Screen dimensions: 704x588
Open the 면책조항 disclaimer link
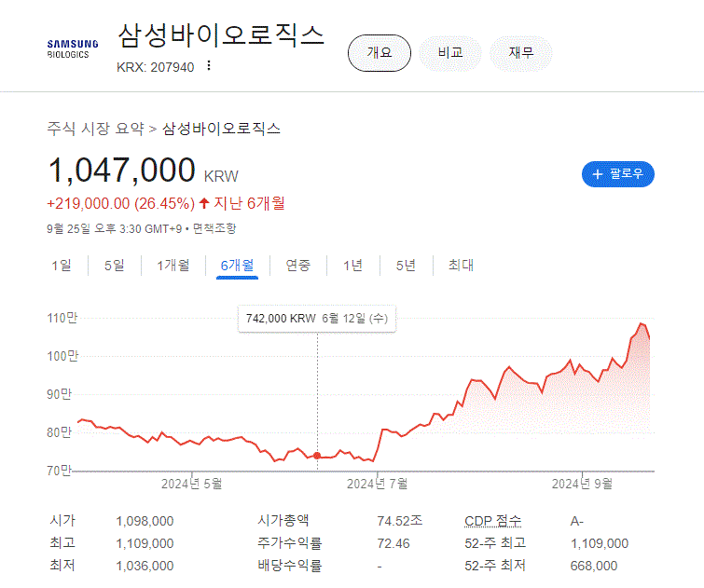(x=215, y=228)
